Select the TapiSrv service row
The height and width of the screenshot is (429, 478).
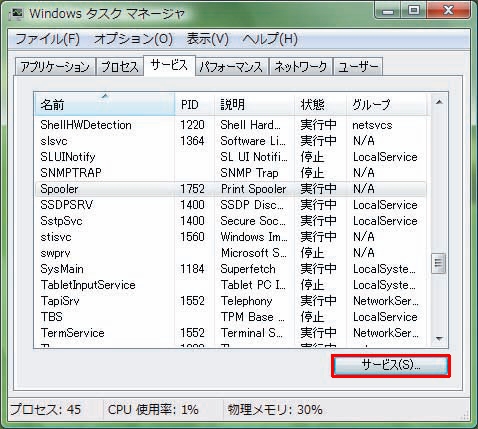pos(230,301)
